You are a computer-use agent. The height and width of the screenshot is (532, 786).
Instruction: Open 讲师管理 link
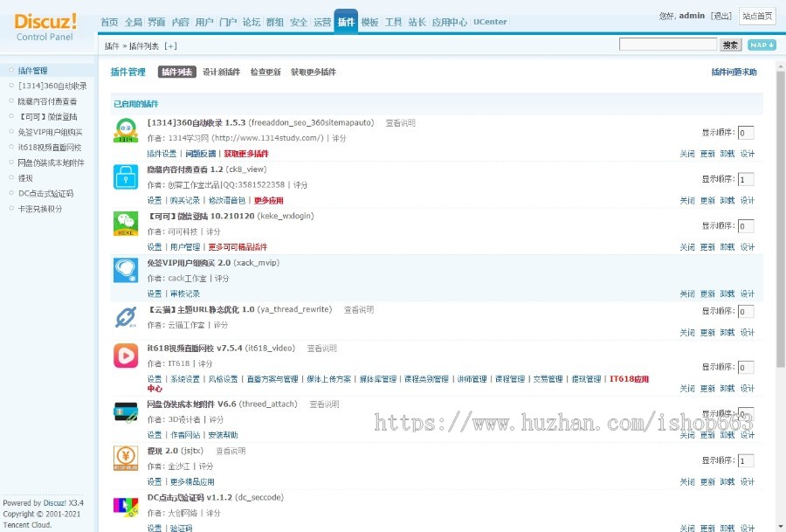(472, 379)
